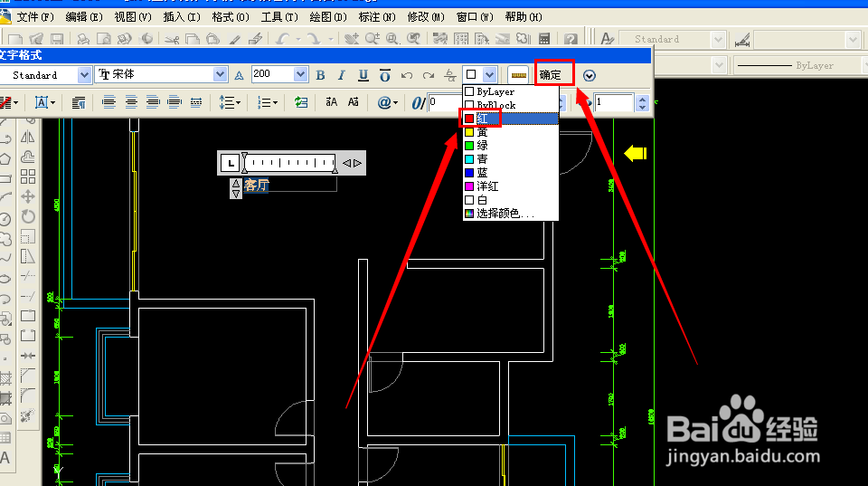Open 编辑(E) menu
Image resolution: width=868 pixels, height=486 pixels.
point(84,17)
